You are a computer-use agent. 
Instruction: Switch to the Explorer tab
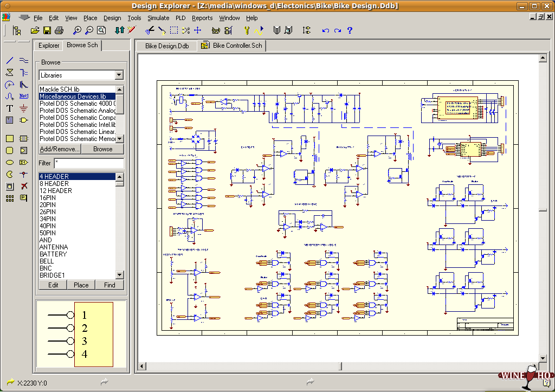pos(48,46)
